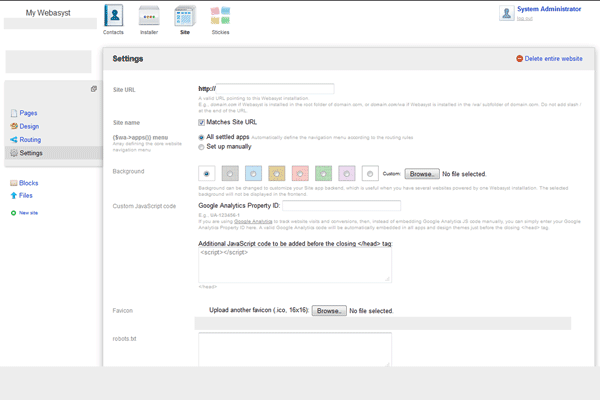The image size is (600, 400).
Task: Click the System Administrator avatar
Action: click(507, 13)
